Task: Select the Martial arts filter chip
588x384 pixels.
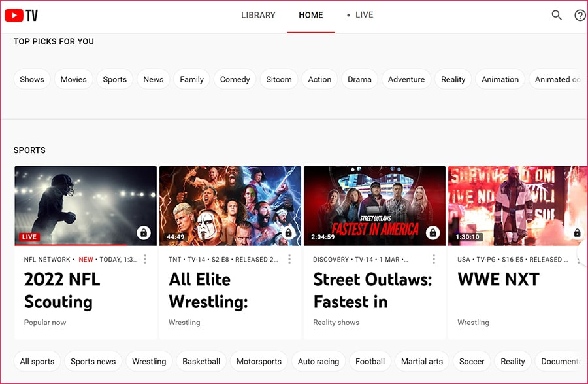Action: pyautogui.click(x=421, y=361)
